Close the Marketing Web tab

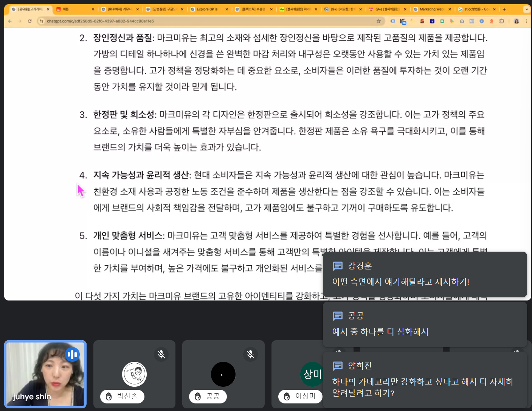click(x=450, y=9)
